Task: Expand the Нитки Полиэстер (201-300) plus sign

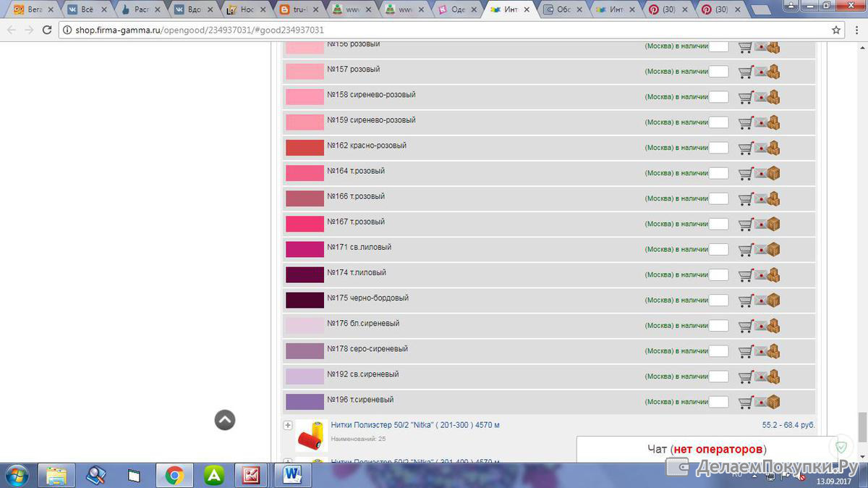Action: coord(288,425)
